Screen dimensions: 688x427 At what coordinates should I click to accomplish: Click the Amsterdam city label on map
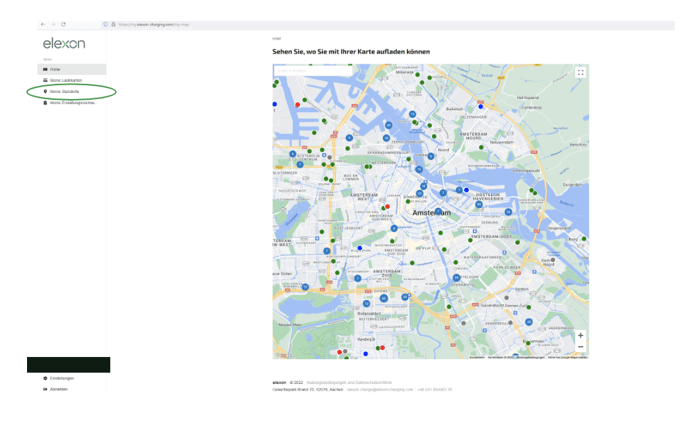click(x=431, y=212)
